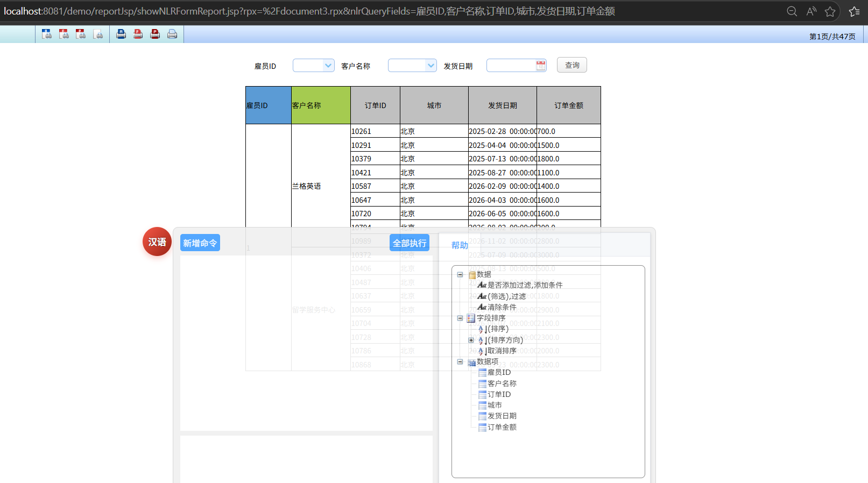Click the dark red 'P' print preview icon
Viewport: 868px width, 483px height.
(81, 34)
